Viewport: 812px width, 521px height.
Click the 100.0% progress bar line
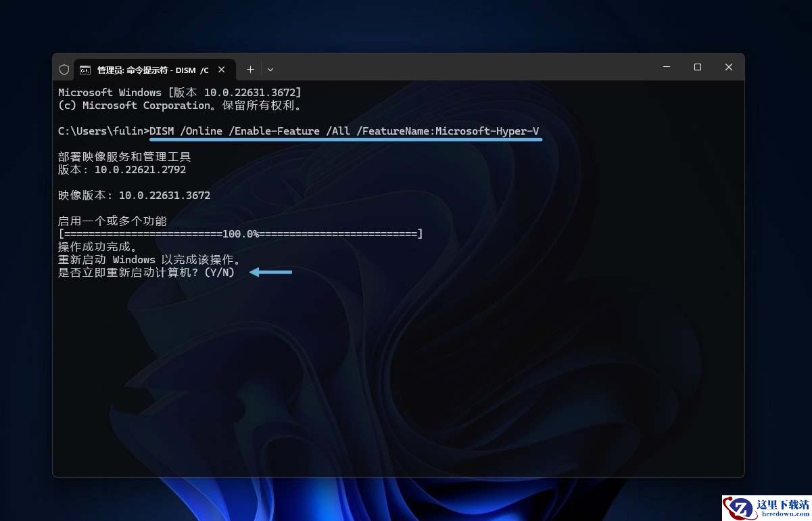pos(241,234)
